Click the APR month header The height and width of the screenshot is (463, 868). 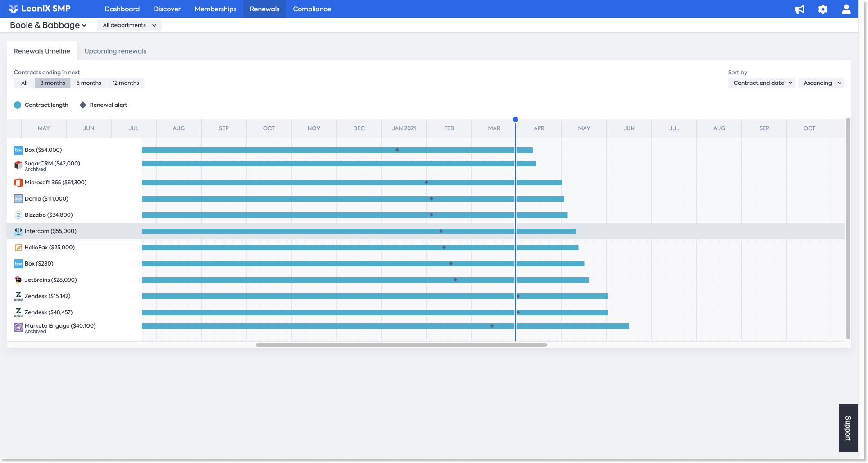pyautogui.click(x=539, y=128)
